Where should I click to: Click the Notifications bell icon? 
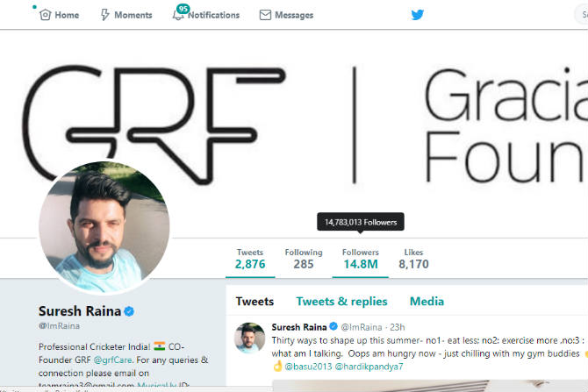[177, 16]
